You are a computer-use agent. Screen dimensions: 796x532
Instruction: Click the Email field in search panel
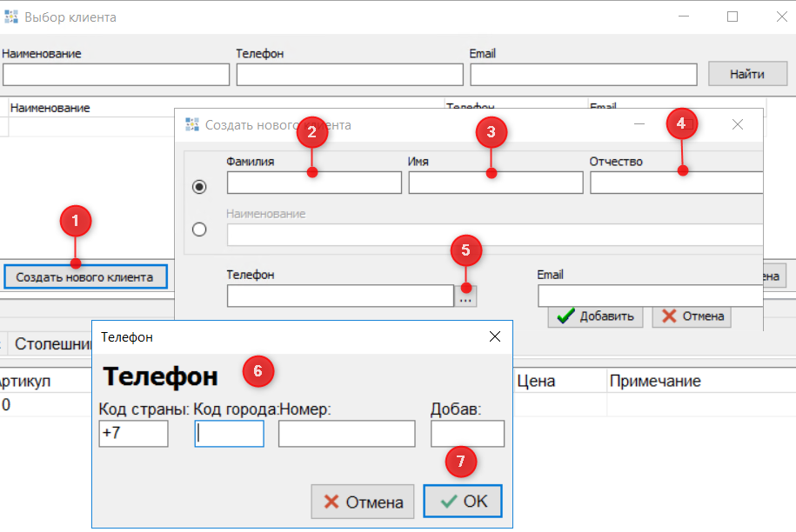click(583, 75)
